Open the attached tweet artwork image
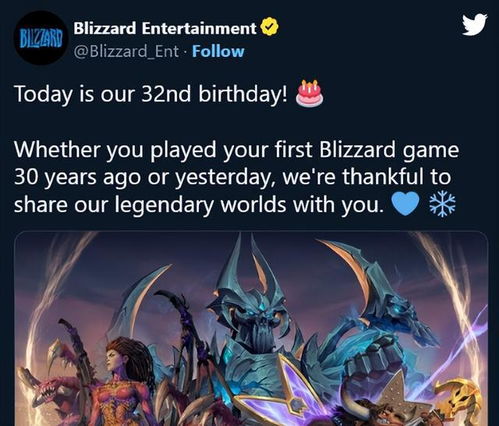This screenshot has width=499, height=426. pos(251,328)
